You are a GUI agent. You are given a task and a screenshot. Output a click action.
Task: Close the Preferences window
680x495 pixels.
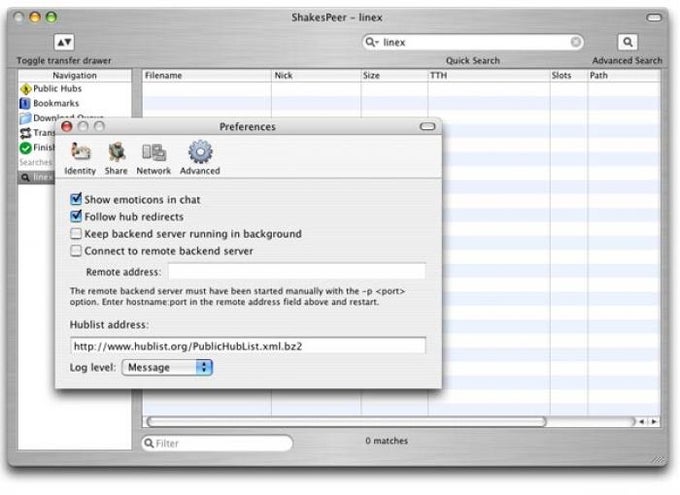(67, 126)
